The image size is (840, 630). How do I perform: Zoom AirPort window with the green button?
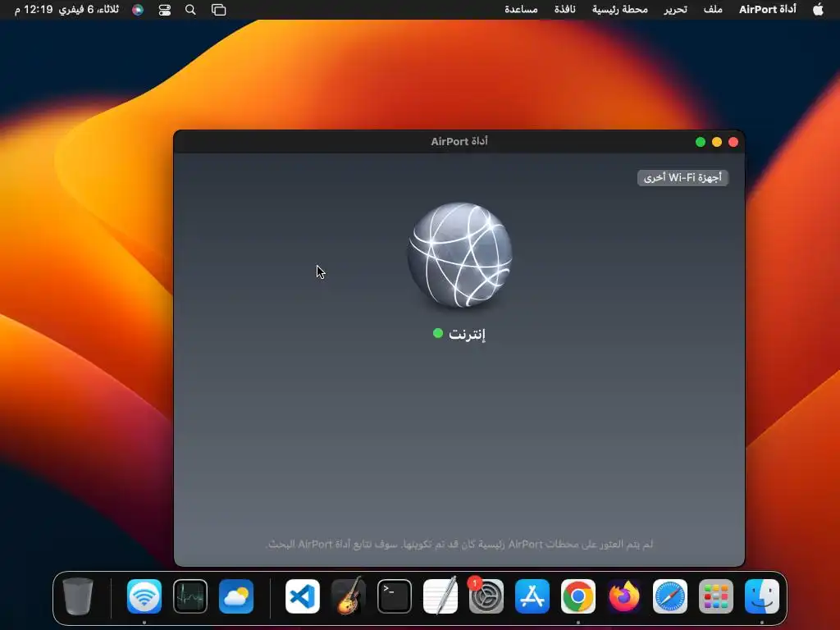click(x=701, y=142)
